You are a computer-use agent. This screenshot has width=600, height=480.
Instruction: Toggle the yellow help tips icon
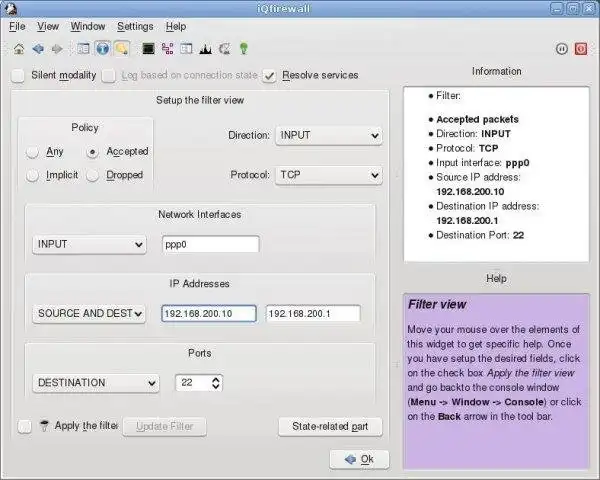pos(122,49)
